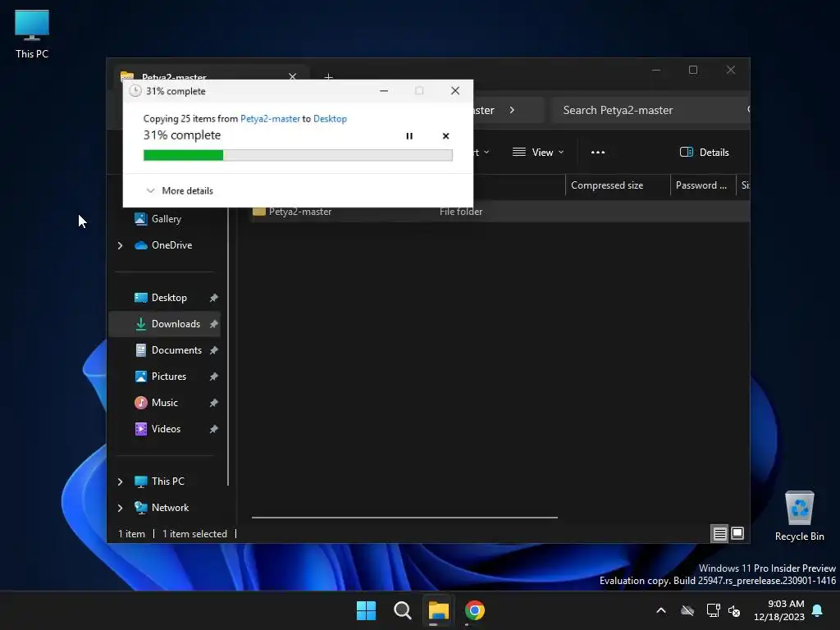This screenshot has width=840, height=630.
Task: Expand the Network tree node
Action: (x=120, y=508)
